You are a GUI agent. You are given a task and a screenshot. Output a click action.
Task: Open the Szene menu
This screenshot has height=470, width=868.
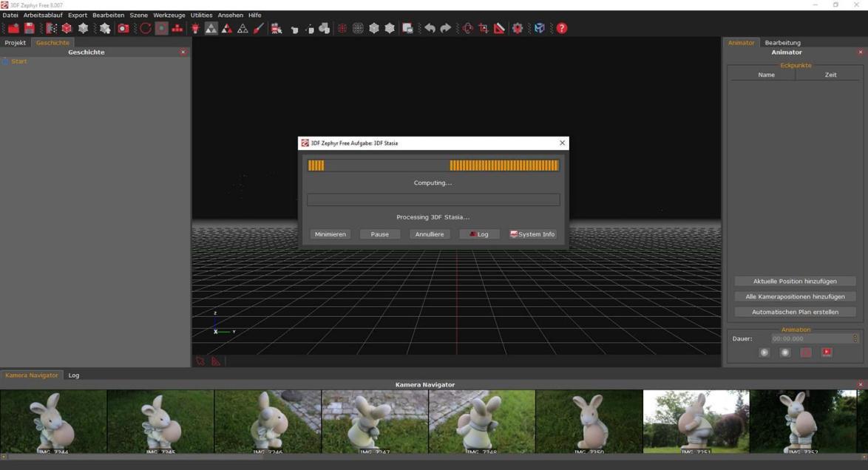[x=138, y=15]
